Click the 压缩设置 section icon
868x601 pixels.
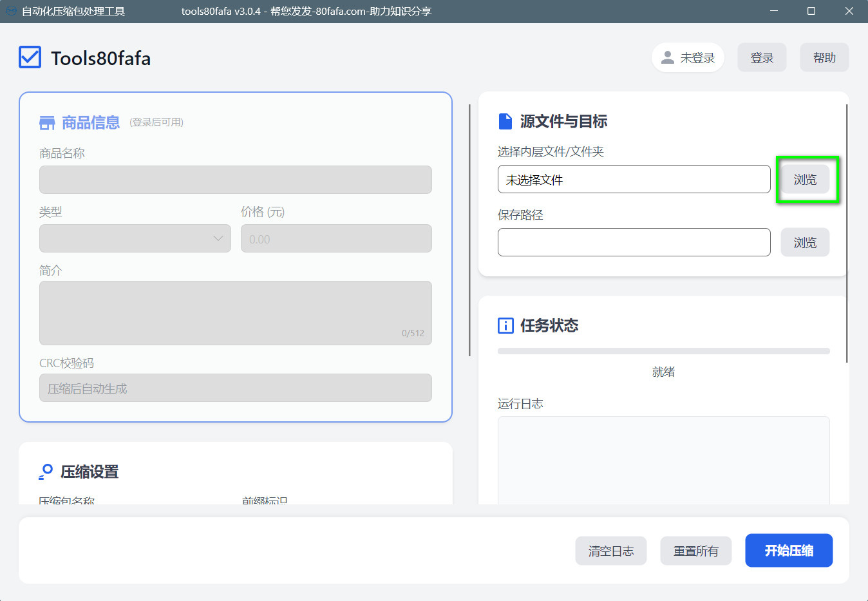[46, 472]
